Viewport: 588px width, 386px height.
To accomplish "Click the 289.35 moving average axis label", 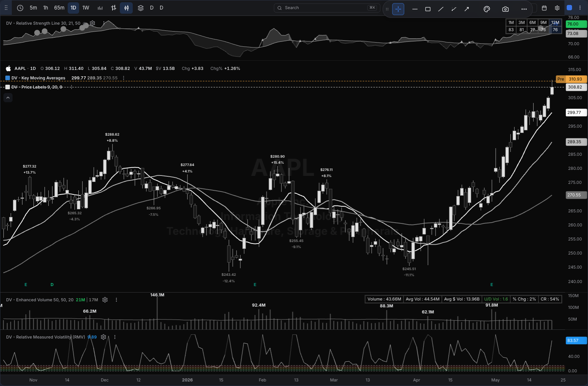I will (x=577, y=142).
